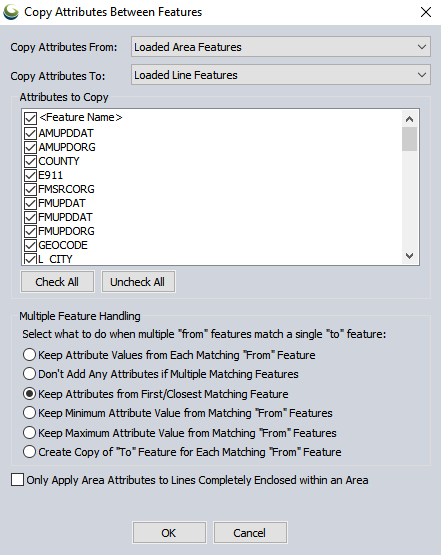Click the attribute list scroll down arrow
This screenshot has width=441, height=555.
(410, 256)
